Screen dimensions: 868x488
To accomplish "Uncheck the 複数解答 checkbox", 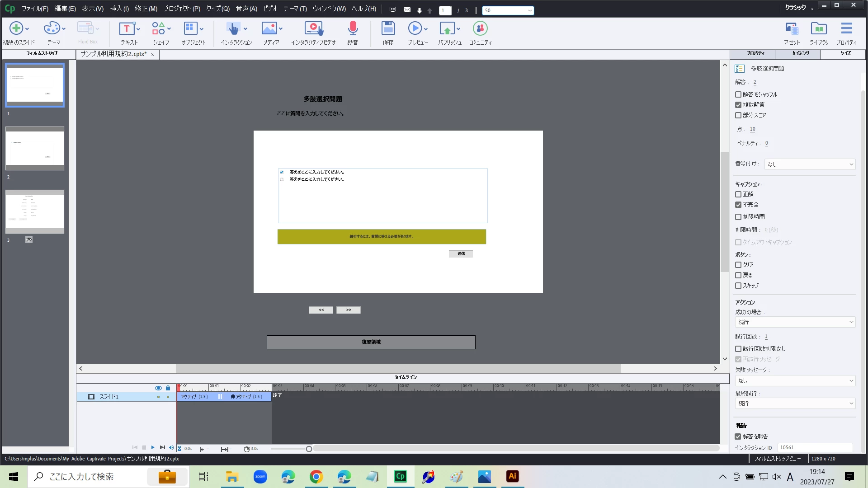I will 738,105.
